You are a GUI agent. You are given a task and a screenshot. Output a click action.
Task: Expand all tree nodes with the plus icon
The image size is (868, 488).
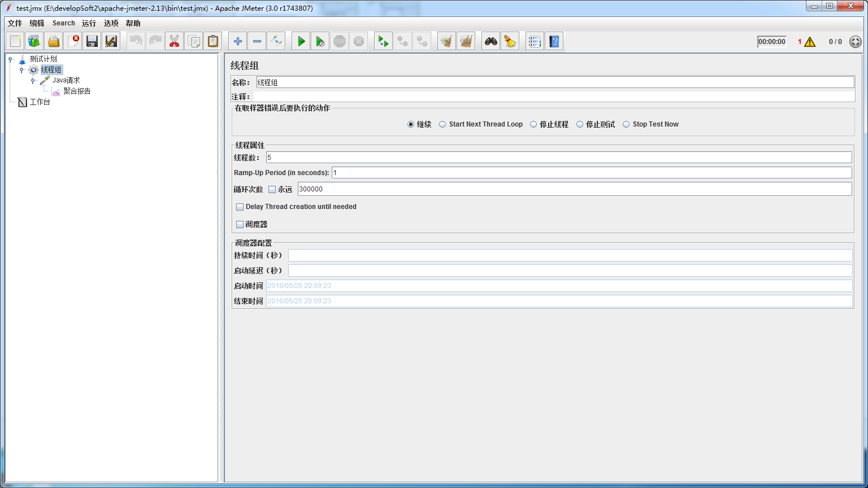[238, 41]
